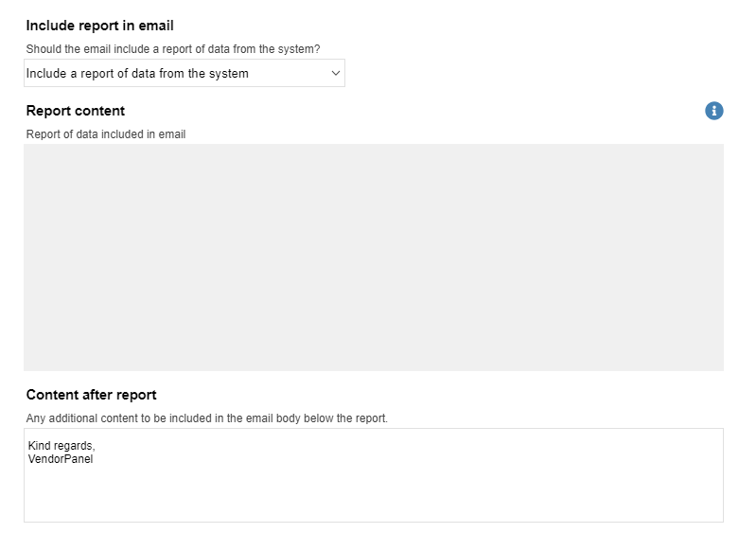Screen dimensions: 756x533
Task: Focus the Content after report text box
Action: click(x=374, y=475)
